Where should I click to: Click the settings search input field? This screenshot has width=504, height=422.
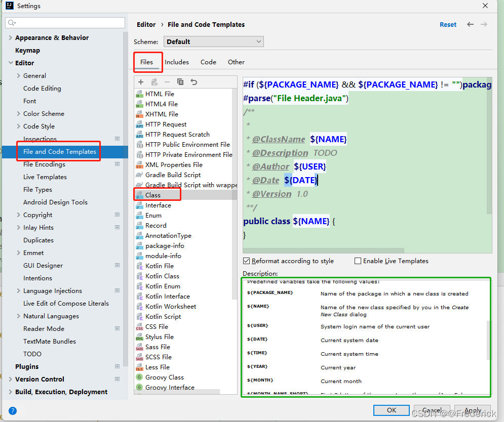point(65,22)
